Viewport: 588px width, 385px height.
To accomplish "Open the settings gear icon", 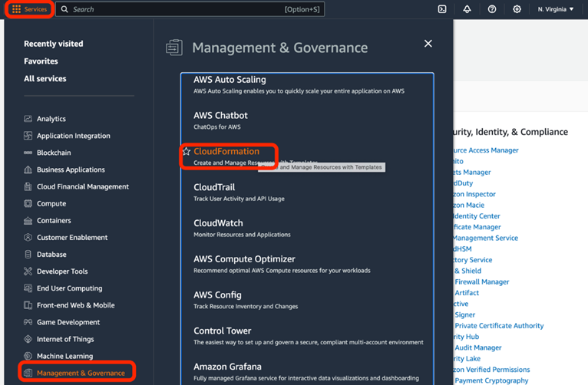I will (x=517, y=9).
